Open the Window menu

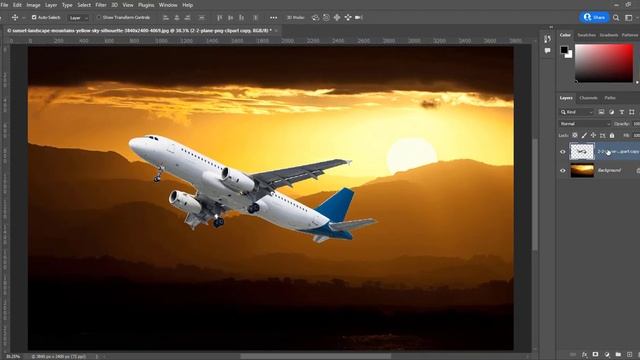(168, 5)
